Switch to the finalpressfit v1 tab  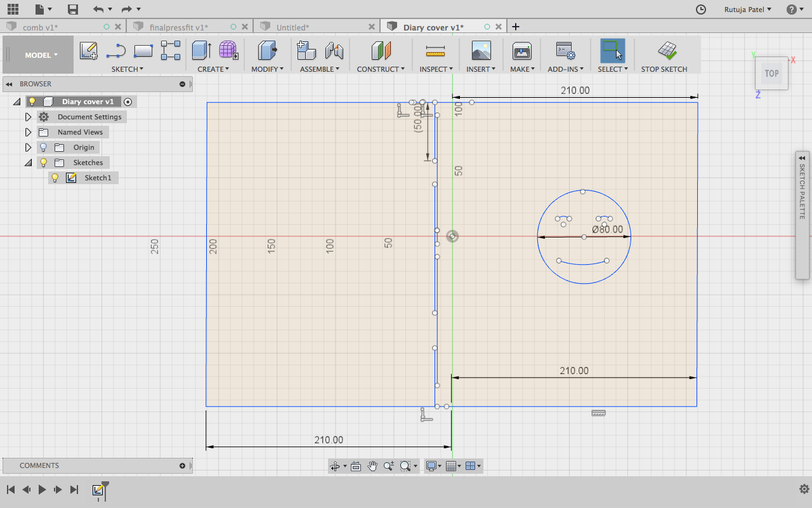[179, 27]
